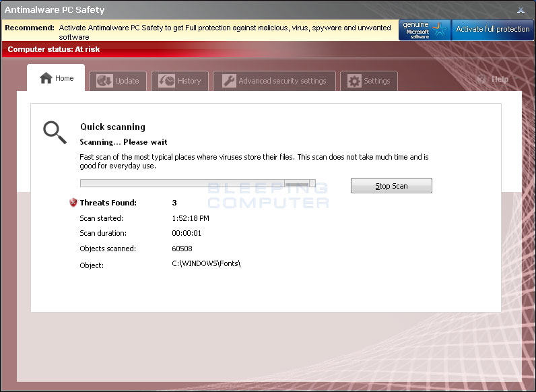Click the magnifying glass scan icon
Image resolution: width=536 pixels, height=392 pixels.
pos(55,132)
